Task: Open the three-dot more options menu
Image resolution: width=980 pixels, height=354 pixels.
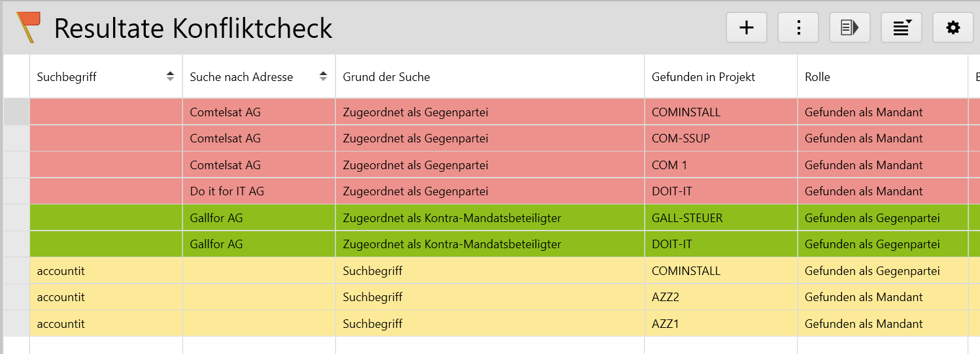Action: coord(798,27)
